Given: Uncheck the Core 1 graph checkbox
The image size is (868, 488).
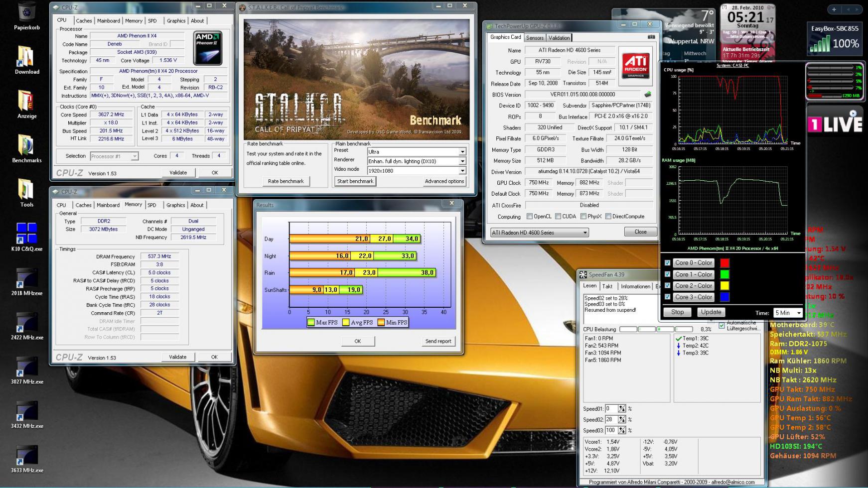Looking at the screenshot, I should click(667, 274).
